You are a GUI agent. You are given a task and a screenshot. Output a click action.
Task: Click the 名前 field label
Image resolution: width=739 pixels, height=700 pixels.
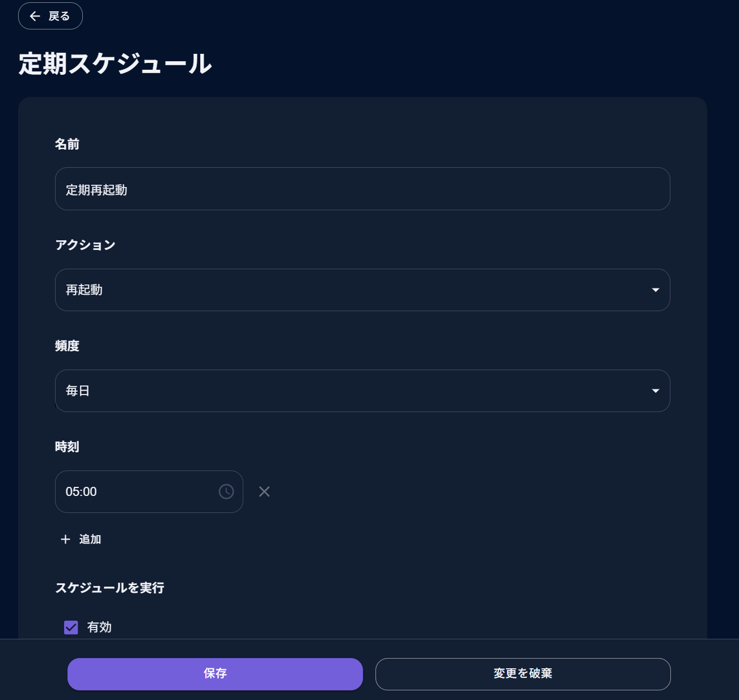pyautogui.click(x=67, y=144)
